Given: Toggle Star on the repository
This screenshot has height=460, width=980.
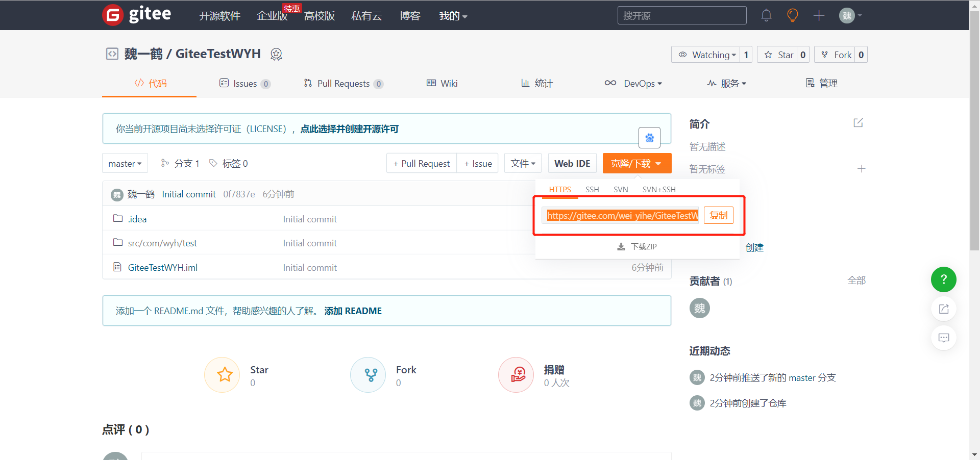Looking at the screenshot, I should (x=777, y=55).
